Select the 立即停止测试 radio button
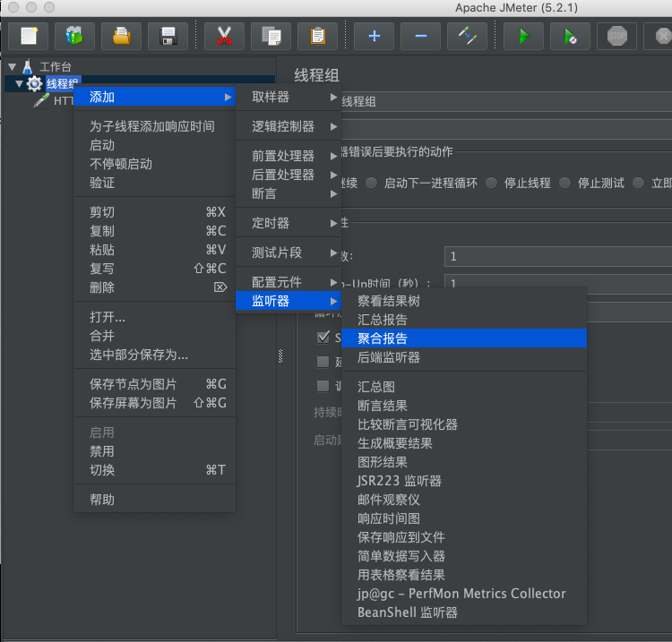 click(x=639, y=184)
